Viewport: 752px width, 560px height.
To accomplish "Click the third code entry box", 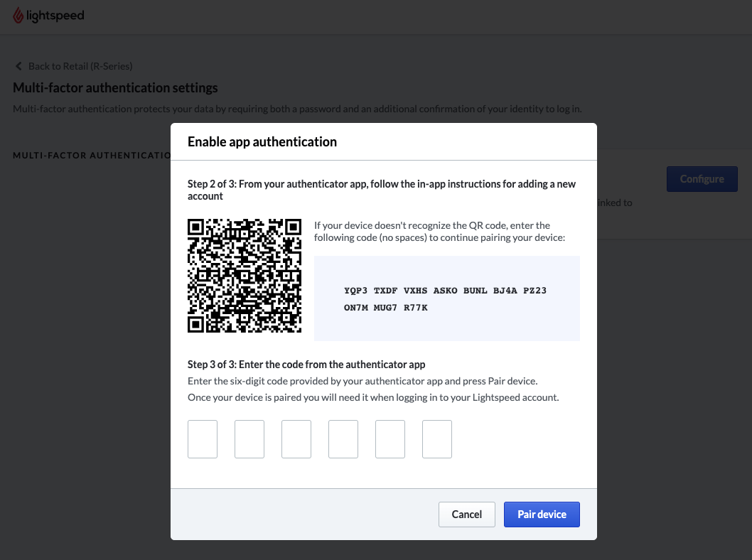I will coord(296,438).
